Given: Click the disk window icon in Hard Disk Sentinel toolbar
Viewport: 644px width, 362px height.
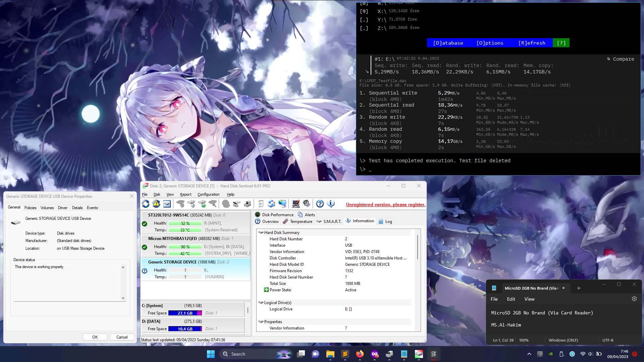Looking at the screenshot, I should (167, 204).
